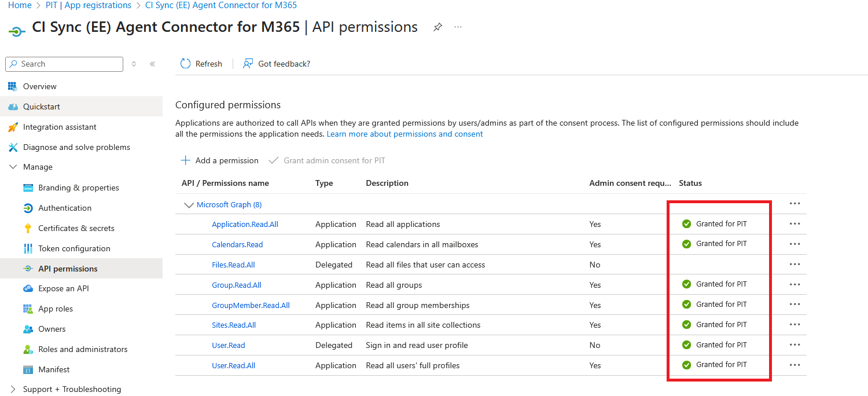The height and width of the screenshot is (396, 868).
Task: Open ellipsis menu for Application.Read.All row
Action: (795, 224)
